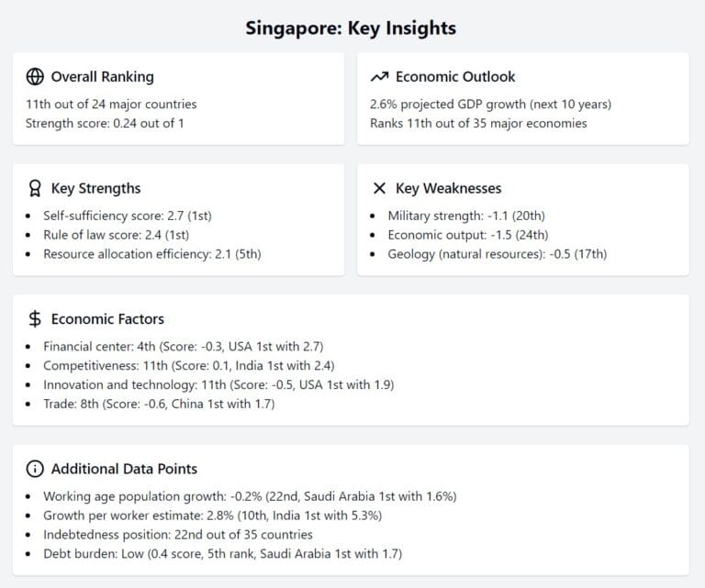
Task: Click the X icon beside Key Weaknesses
Action: [380, 189]
